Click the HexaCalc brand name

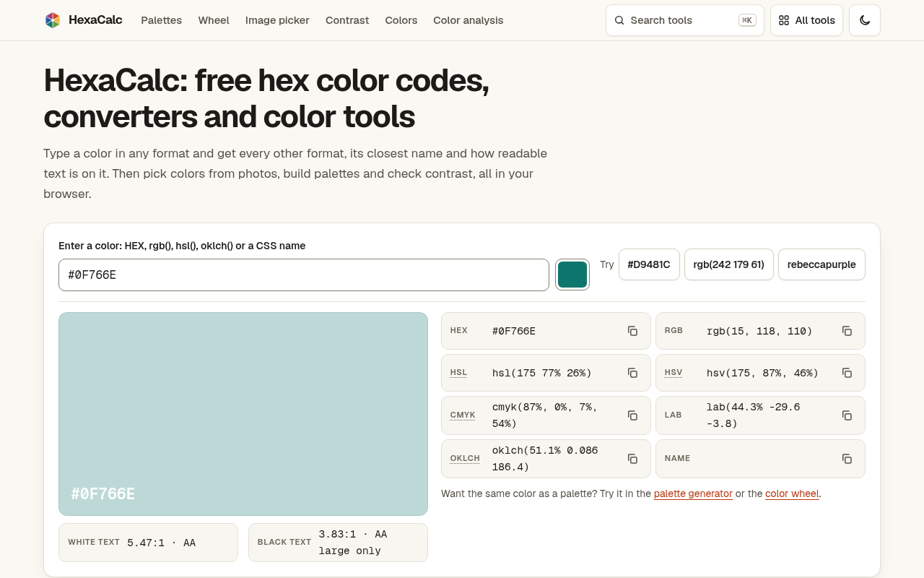coord(95,20)
